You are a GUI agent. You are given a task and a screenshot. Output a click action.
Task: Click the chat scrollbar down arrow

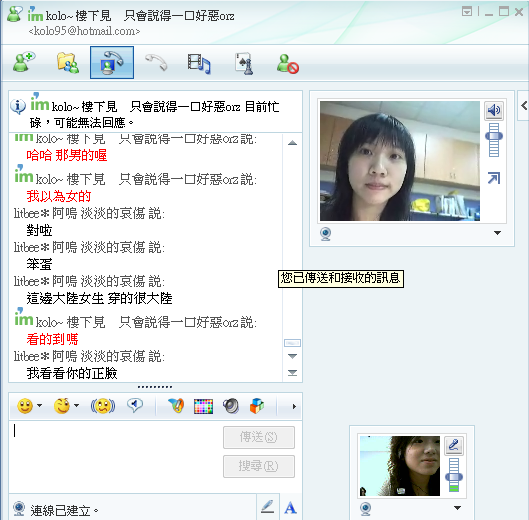point(293,356)
